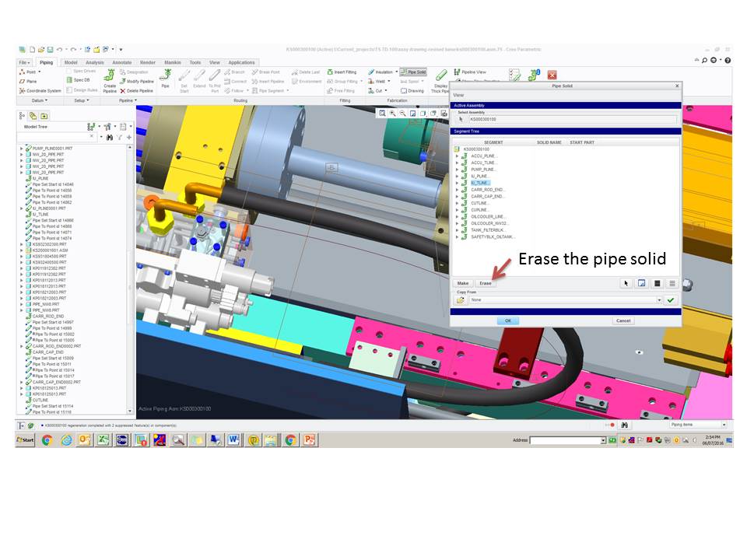Screen dimensions: 747x560
Task: Open the Setup group dropdown
Action: [x=82, y=100]
